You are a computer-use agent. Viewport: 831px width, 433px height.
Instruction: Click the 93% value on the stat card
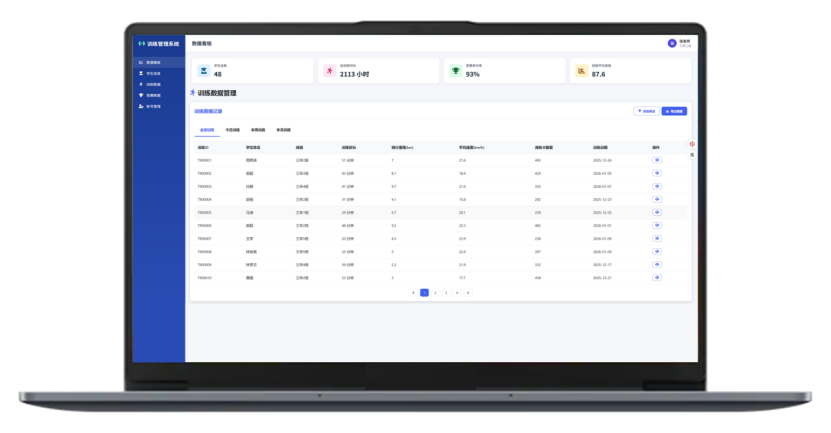(x=473, y=74)
